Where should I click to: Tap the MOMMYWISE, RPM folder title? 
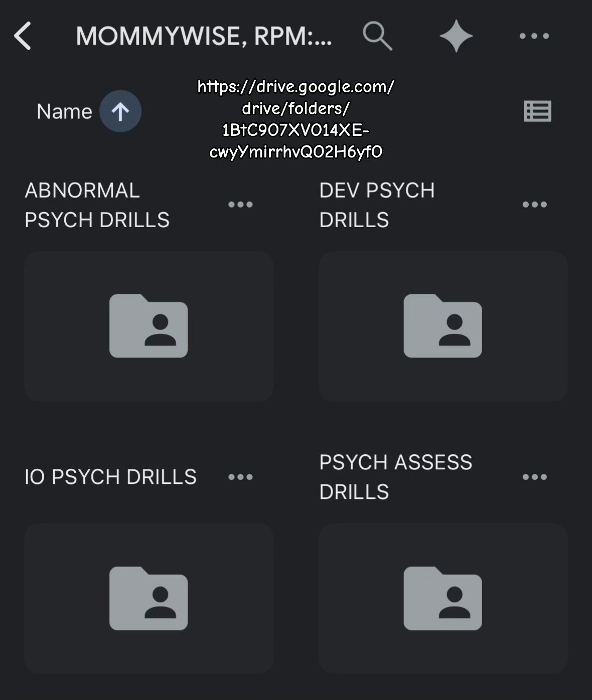[204, 36]
